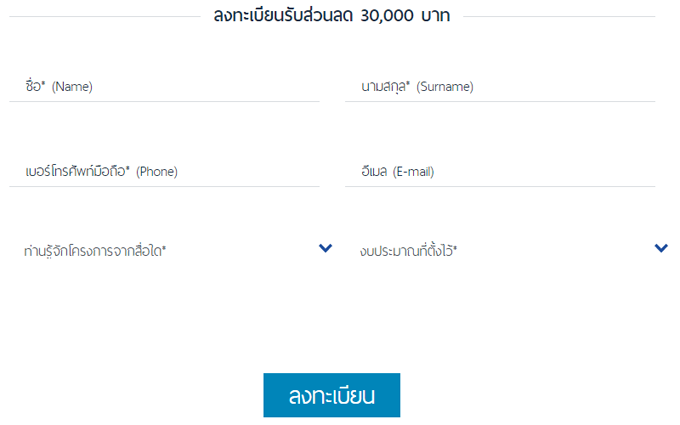Click the heading ลงทะเบียนรับส่วนลด 30,000 บาท
This screenshot has height=425, width=680.
331,17
